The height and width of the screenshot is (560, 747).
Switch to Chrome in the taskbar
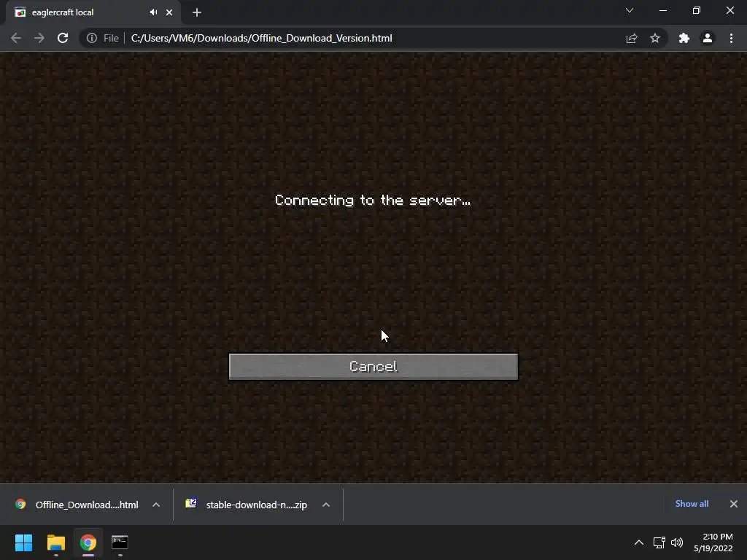pos(88,542)
